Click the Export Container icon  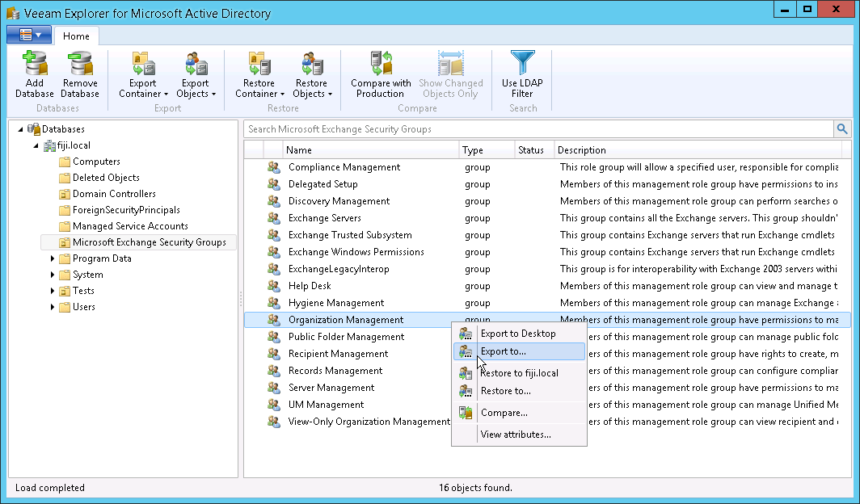[x=143, y=63]
